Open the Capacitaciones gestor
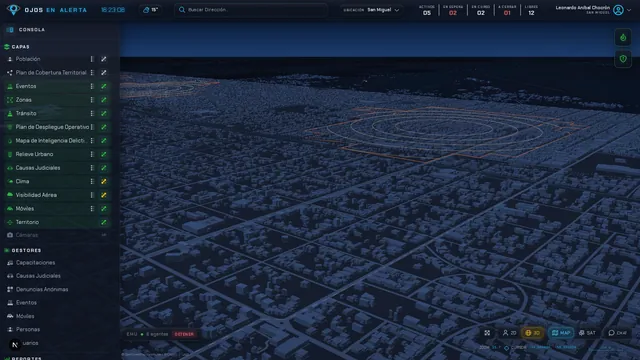640x360 pixels. [36, 263]
